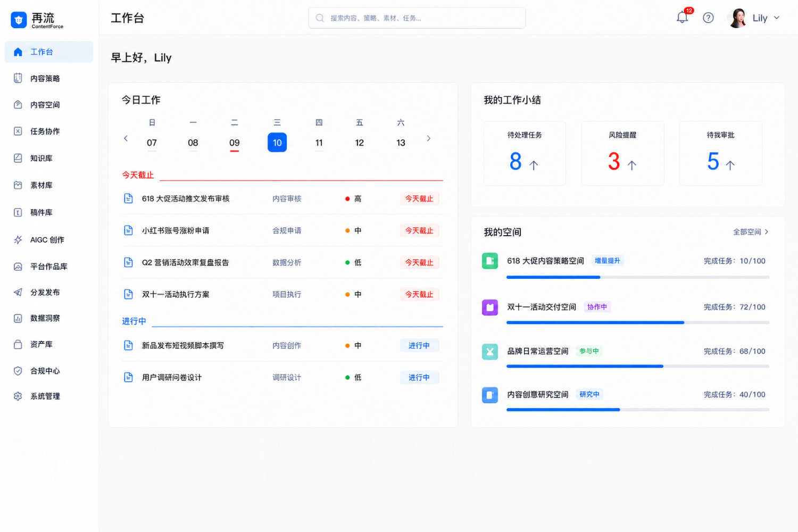The height and width of the screenshot is (532, 798).
Task: Click the green 618 大促内容策略空间 icon
Action: pos(490,261)
